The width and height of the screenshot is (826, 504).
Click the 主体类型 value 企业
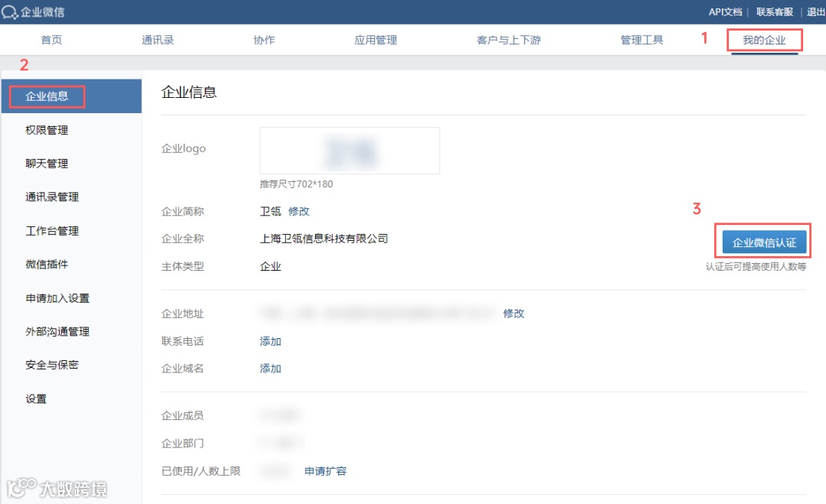click(x=270, y=266)
